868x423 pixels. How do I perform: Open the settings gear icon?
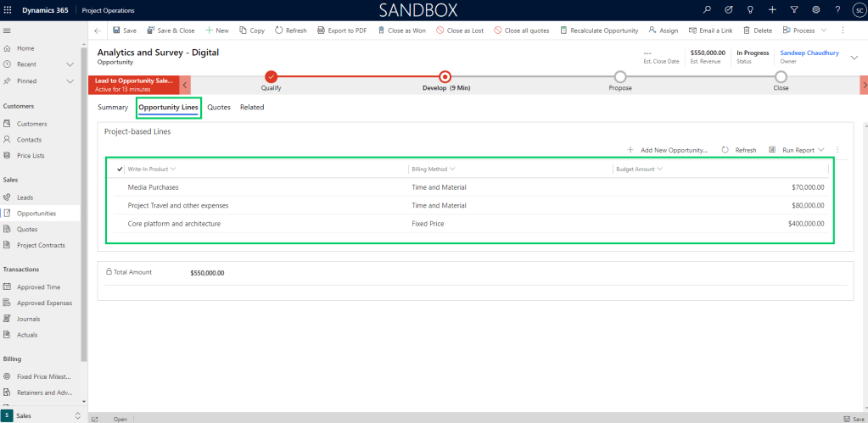(x=815, y=10)
